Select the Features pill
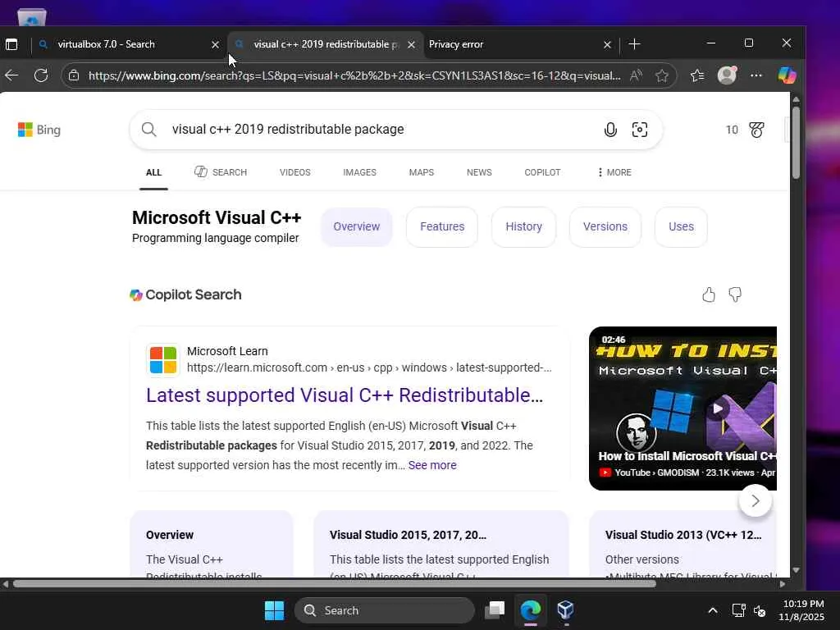The image size is (840, 630). tap(442, 226)
